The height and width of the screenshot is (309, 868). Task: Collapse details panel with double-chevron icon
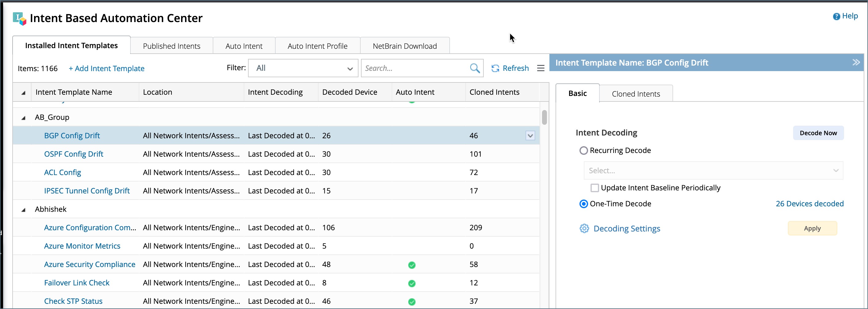pos(856,62)
